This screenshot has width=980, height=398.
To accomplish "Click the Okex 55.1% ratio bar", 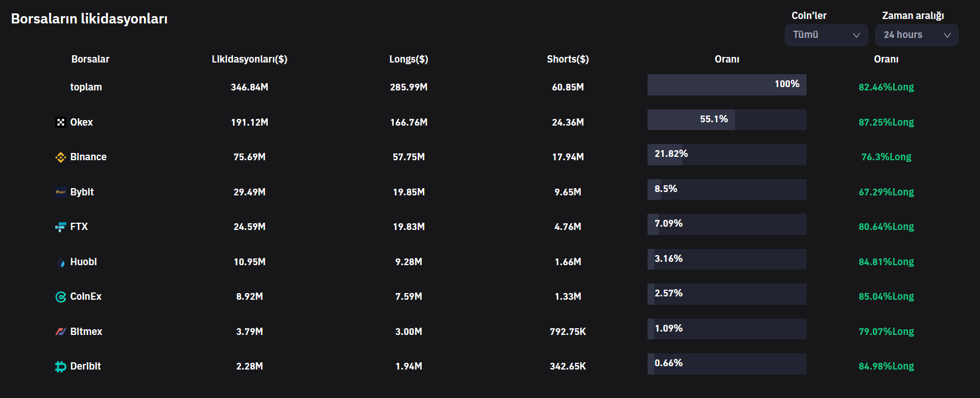I will coord(726,119).
